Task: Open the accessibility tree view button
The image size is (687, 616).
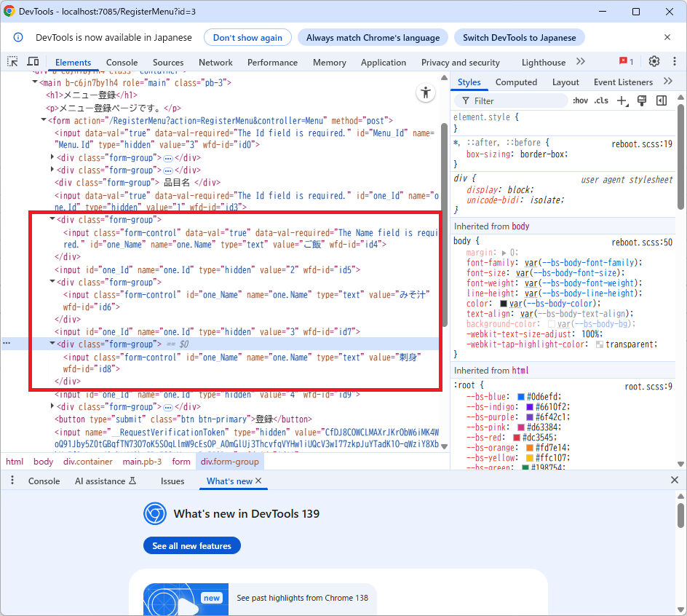Action: (x=425, y=92)
